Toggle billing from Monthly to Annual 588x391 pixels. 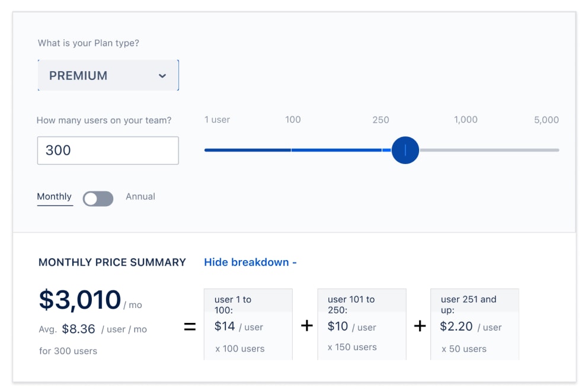point(98,198)
